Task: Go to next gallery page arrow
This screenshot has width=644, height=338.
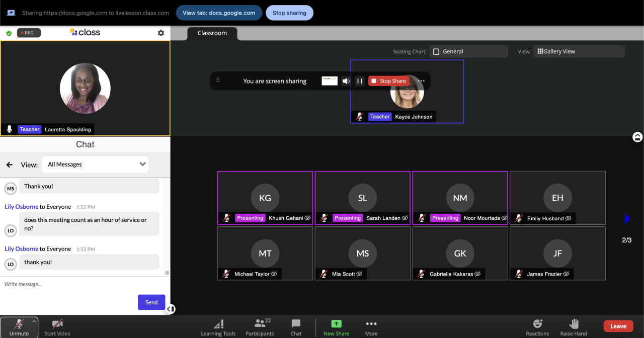Action: click(627, 219)
